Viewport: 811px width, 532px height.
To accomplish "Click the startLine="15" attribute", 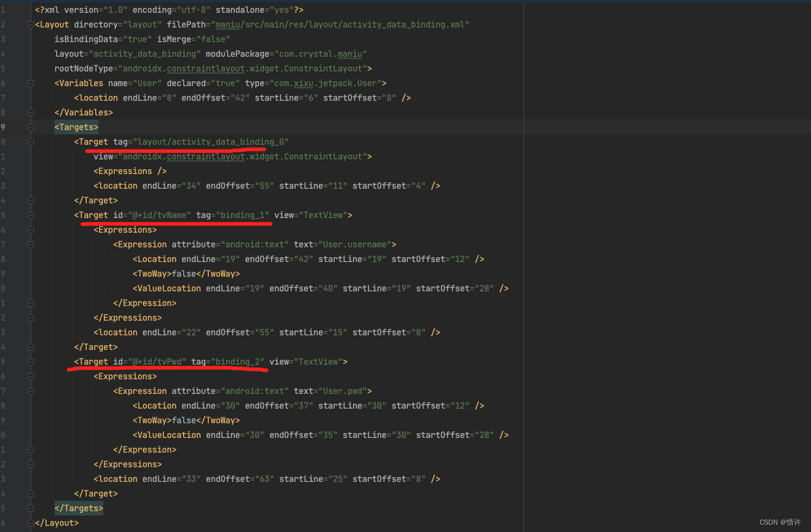I will tap(313, 332).
